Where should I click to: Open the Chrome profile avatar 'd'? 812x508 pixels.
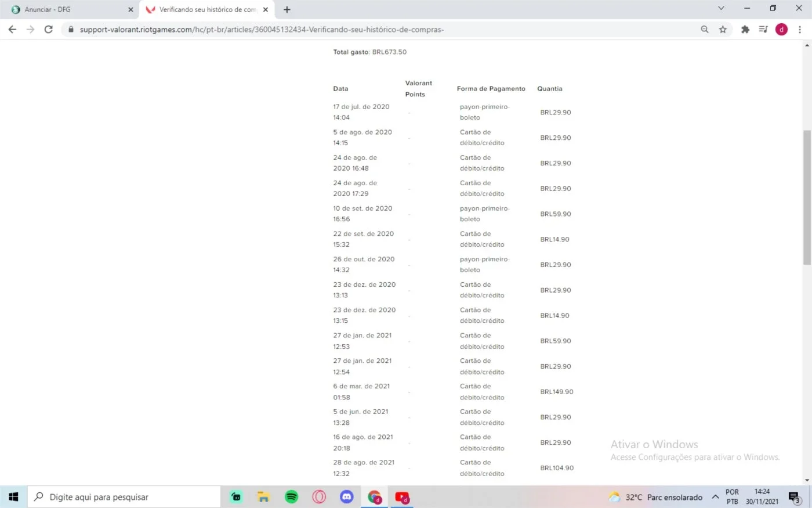(781, 29)
